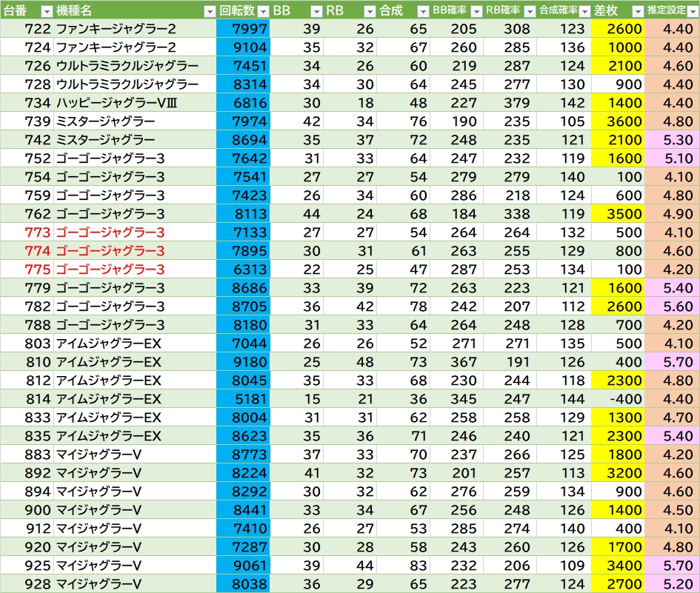Open the RB column filter dropdown
This screenshot has width=700, height=593.
point(370,11)
